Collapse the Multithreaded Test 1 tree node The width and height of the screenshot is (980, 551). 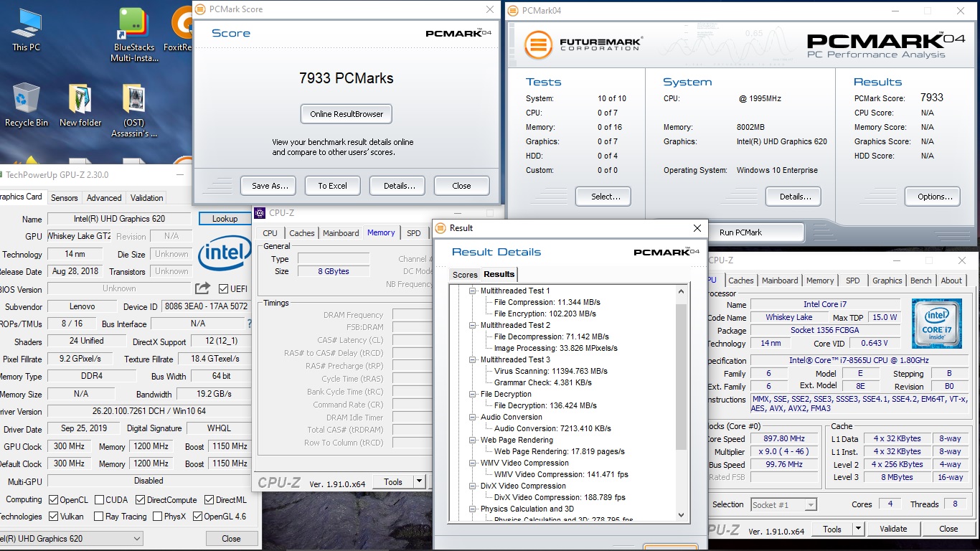click(473, 291)
